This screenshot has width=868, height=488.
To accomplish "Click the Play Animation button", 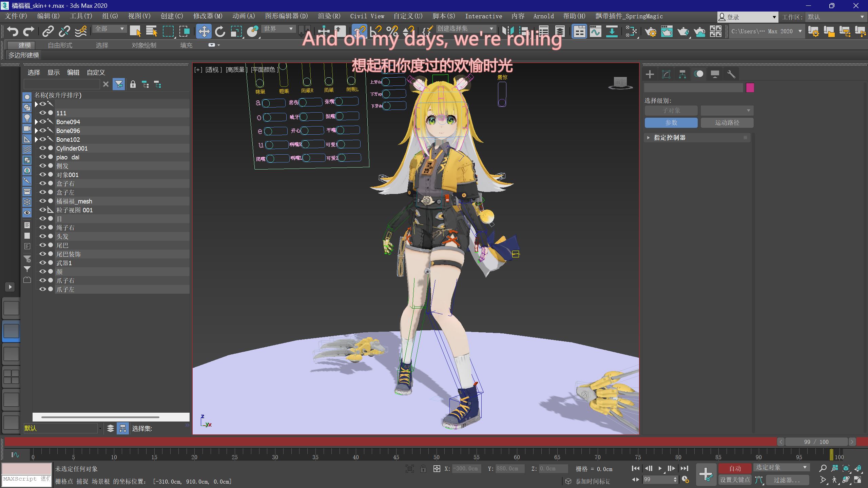I will (x=660, y=468).
